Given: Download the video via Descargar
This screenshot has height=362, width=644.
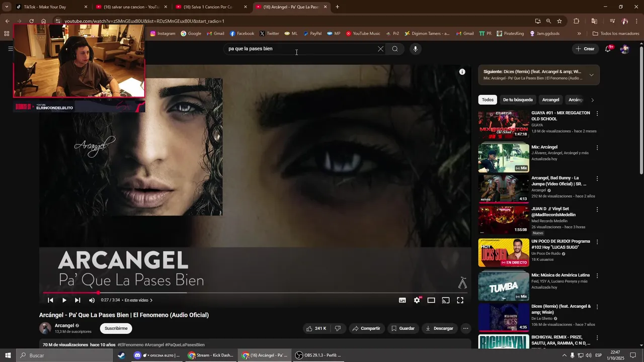Looking at the screenshot, I should (440, 328).
